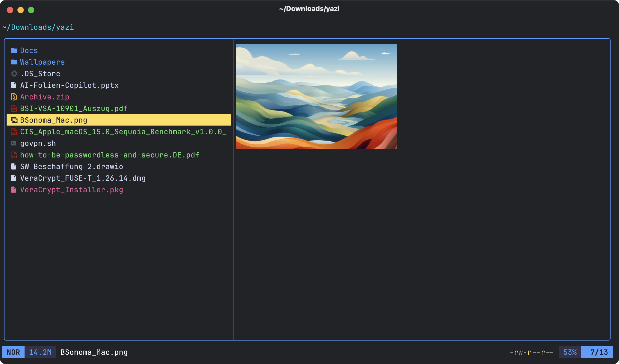This screenshot has width=619, height=364.
Task: Click the PDF icon beside CIS_Apple_macOS benchmark file
Action: coord(14,132)
